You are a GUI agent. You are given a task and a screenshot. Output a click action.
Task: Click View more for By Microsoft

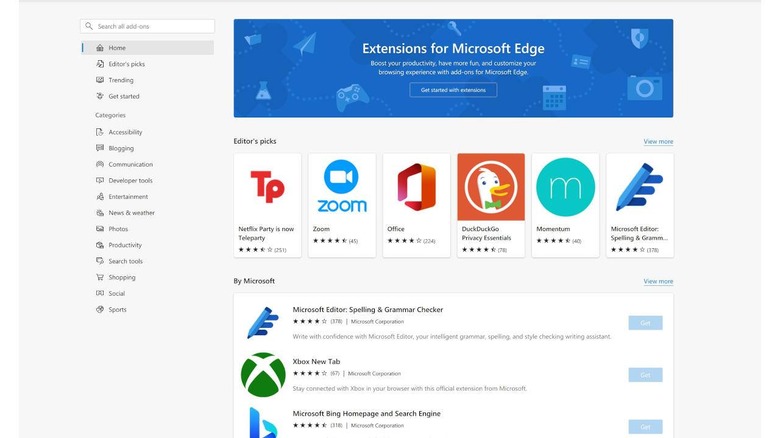(658, 281)
